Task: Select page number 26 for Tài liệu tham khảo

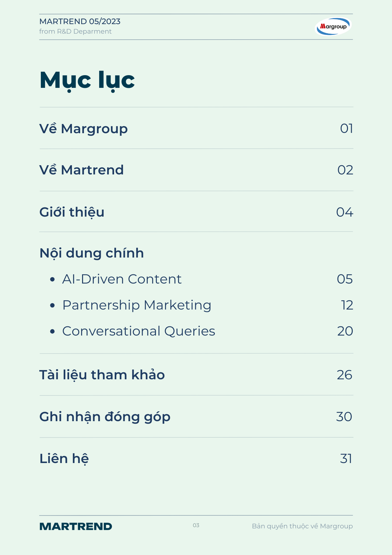Action: click(x=344, y=375)
